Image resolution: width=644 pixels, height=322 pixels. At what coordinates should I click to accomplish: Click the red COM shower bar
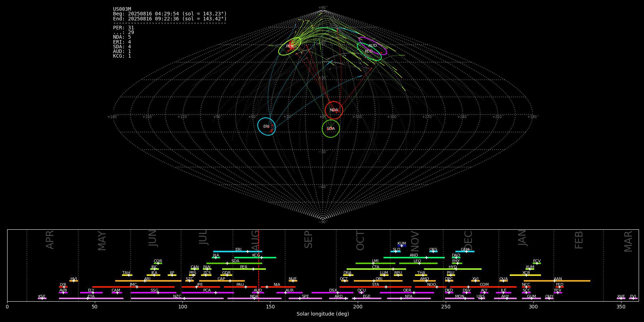pyautogui.click(x=483, y=287)
